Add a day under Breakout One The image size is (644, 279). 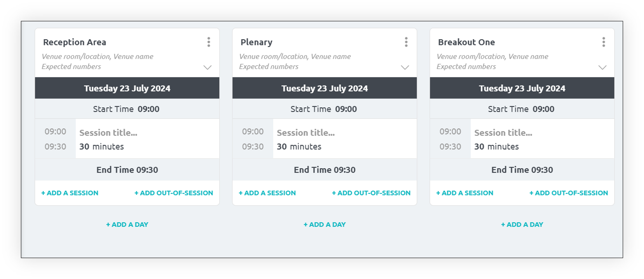(x=522, y=225)
